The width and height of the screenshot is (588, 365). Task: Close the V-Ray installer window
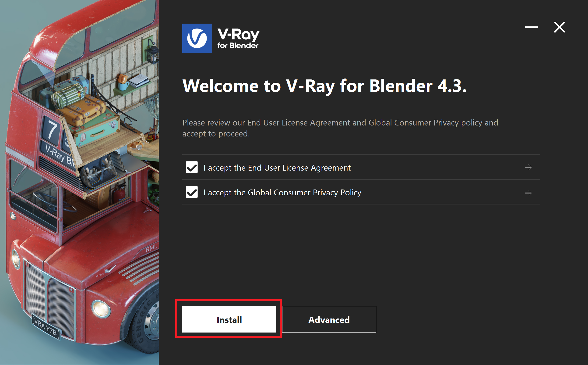[560, 27]
